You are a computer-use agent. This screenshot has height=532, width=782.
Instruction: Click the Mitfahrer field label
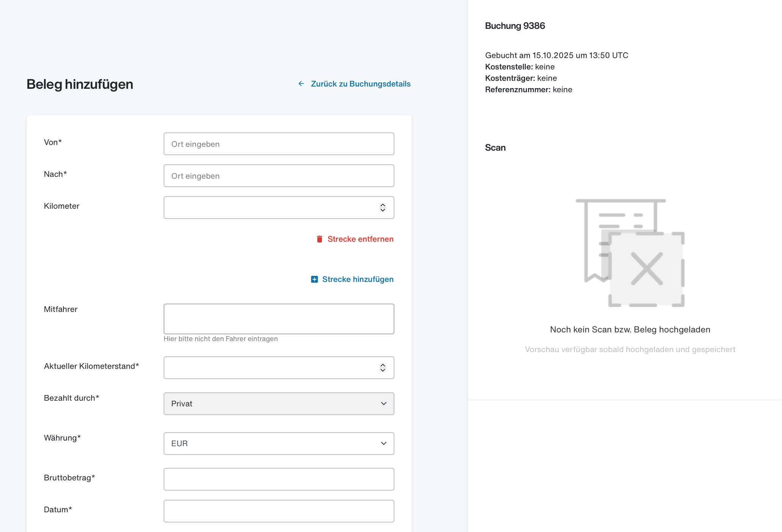[61, 309]
